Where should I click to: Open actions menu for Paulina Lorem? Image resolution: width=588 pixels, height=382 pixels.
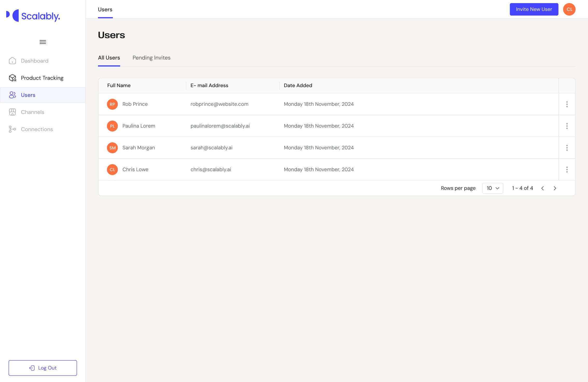567,126
